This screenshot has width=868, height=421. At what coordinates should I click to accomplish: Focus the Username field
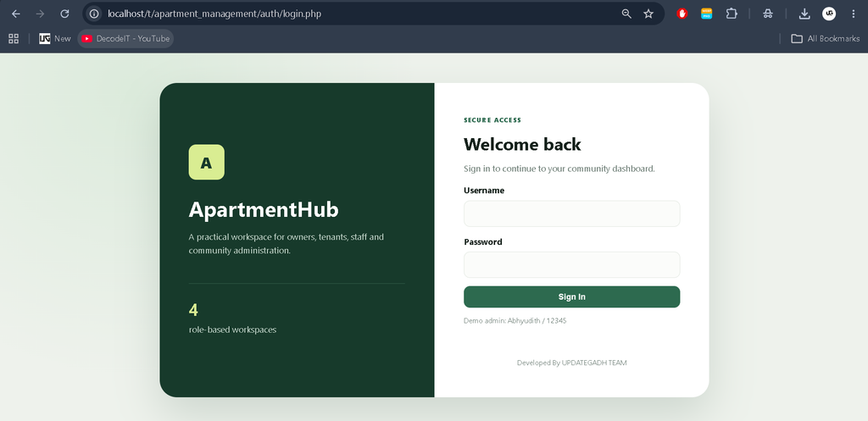point(572,213)
